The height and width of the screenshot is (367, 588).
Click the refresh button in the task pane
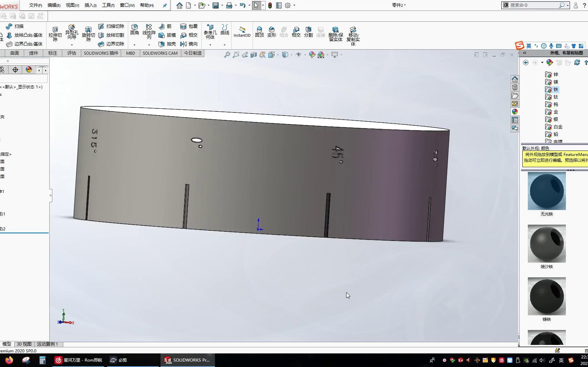(x=577, y=63)
